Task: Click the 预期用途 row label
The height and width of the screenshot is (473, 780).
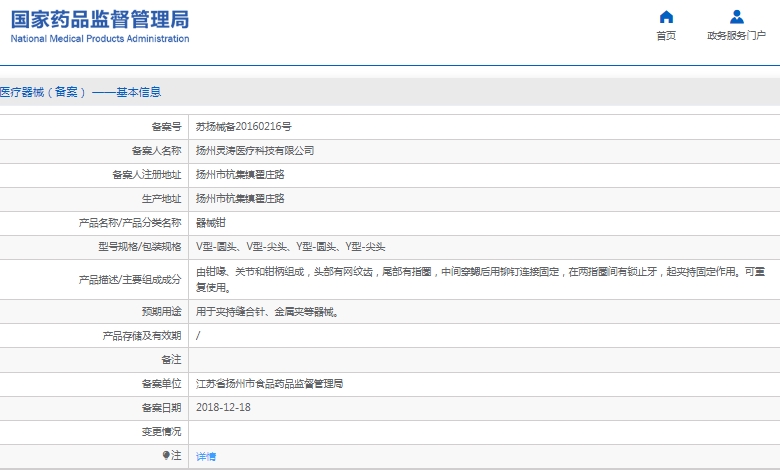Action: coord(162,312)
